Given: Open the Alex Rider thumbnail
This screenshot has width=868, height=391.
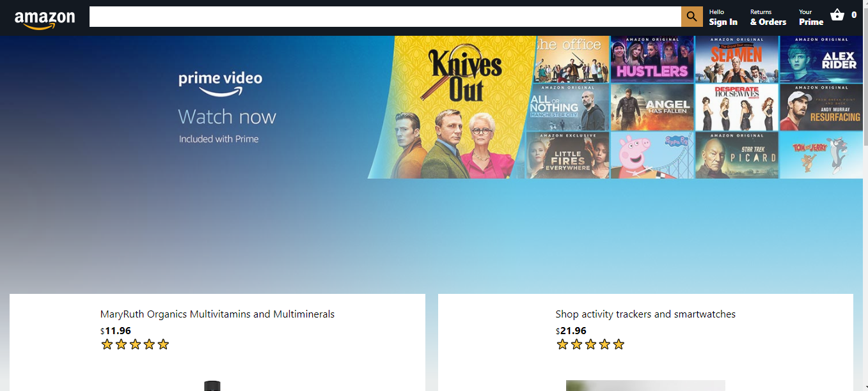Looking at the screenshot, I should (x=821, y=59).
